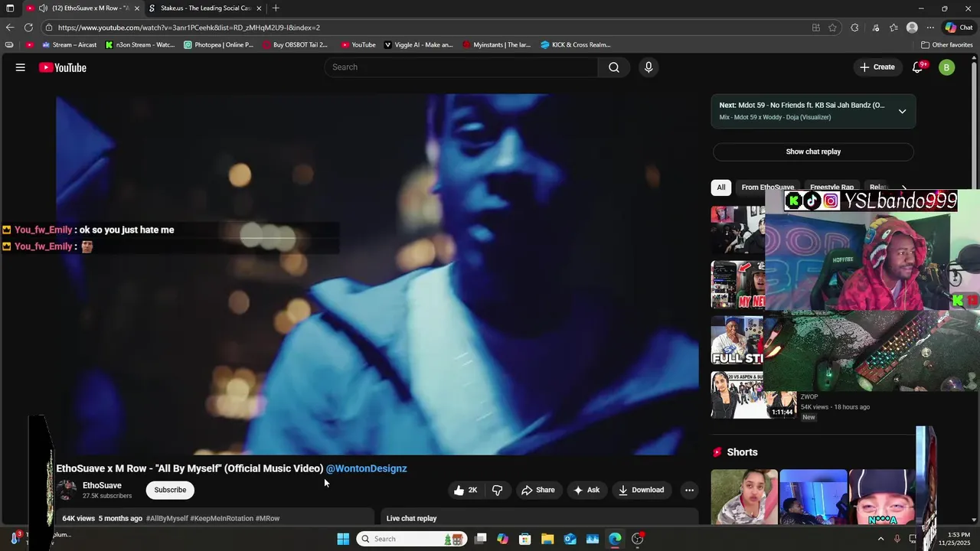The width and height of the screenshot is (980, 551).
Task: Click the EthoSuave channel avatar
Action: pos(67,490)
